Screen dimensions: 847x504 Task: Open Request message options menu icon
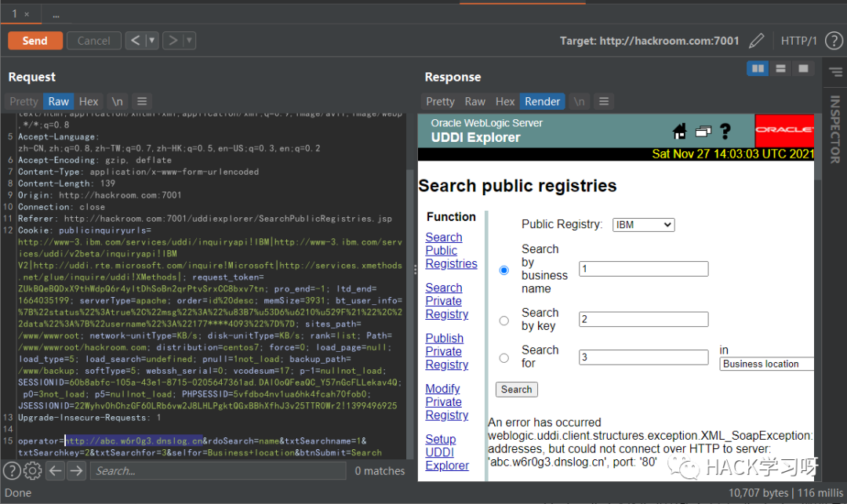(142, 101)
